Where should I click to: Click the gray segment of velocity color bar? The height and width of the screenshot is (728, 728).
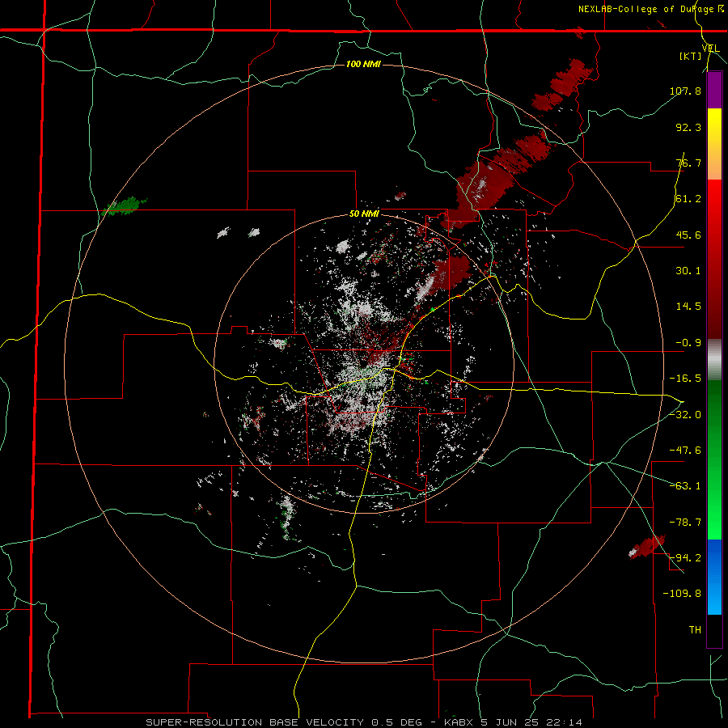pyautogui.click(x=714, y=360)
